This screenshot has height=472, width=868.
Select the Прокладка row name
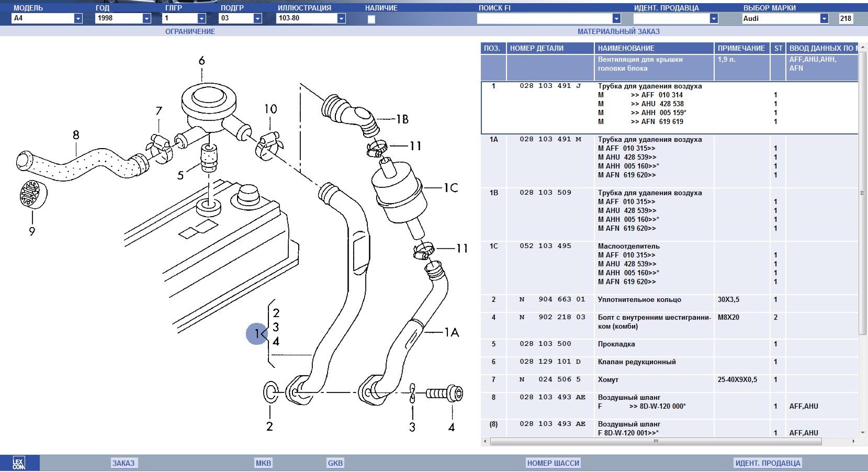click(616, 344)
